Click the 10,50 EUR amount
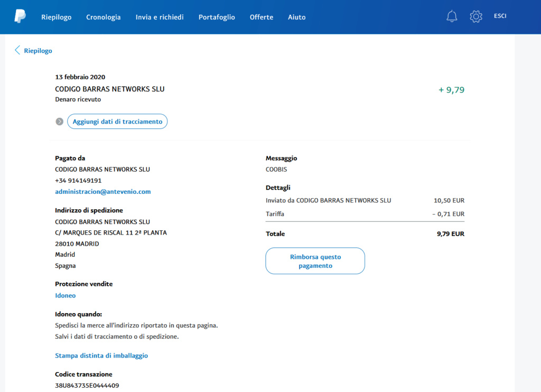Screen dimensions: 541x392 (x=449, y=200)
